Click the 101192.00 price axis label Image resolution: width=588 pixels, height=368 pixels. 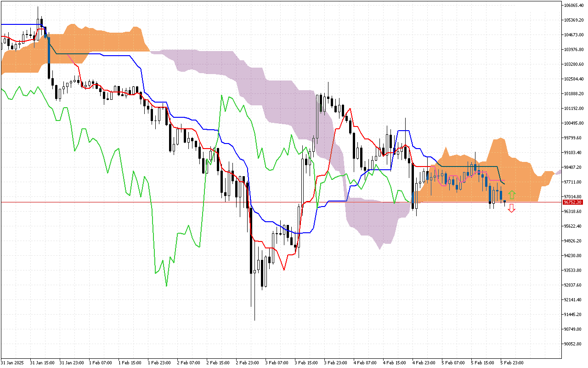[x=574, y=109]
